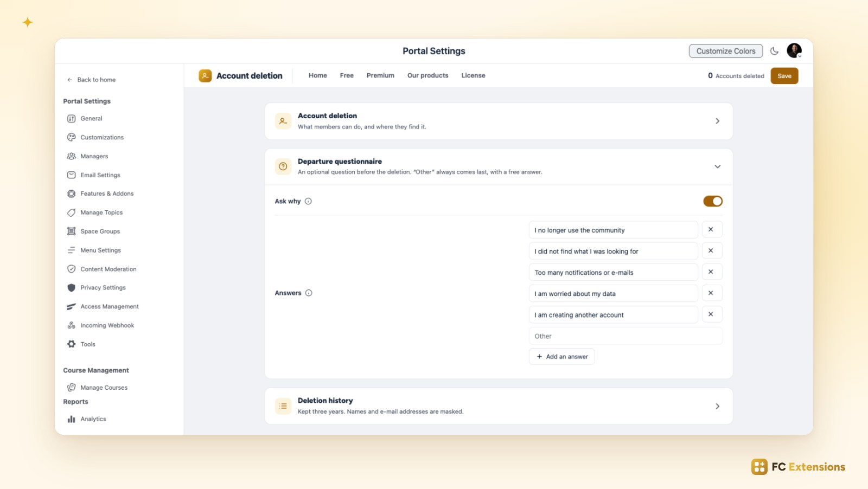Click the Customizations palette icon
The width and height of the screenshot is (868, 489).
point(71,137)
